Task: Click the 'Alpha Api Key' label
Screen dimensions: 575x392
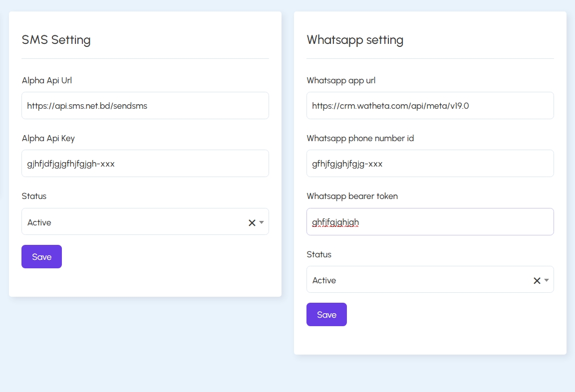Action: point(48,139)
